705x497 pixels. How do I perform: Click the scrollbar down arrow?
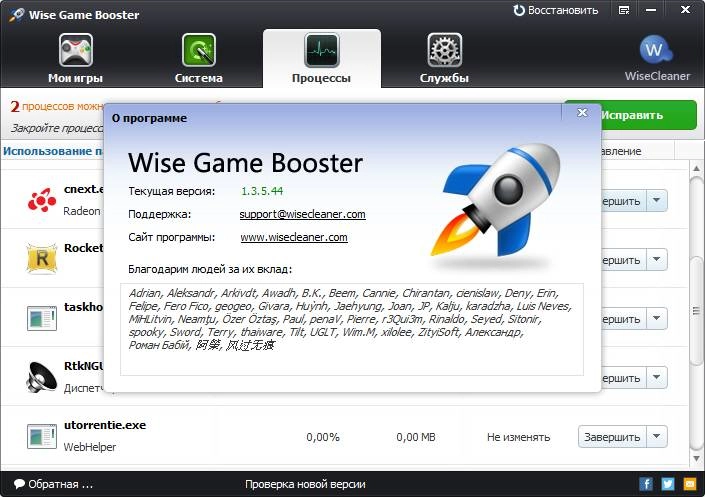pos(696,459)
